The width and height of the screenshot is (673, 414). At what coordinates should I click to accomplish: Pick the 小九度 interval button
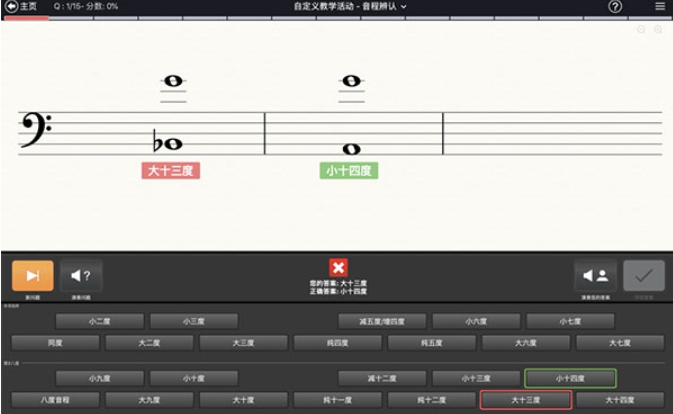(100, 378)
